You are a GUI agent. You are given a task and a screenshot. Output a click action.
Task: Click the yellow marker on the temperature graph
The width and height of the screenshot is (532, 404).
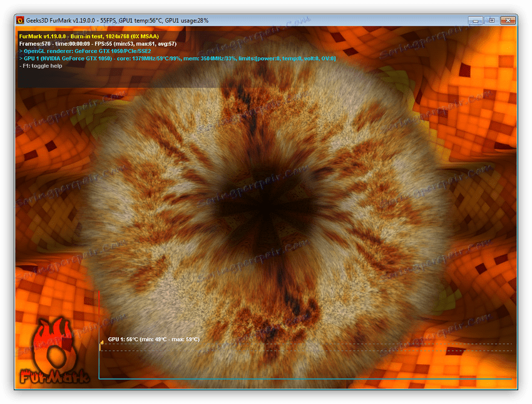[101, 344]
